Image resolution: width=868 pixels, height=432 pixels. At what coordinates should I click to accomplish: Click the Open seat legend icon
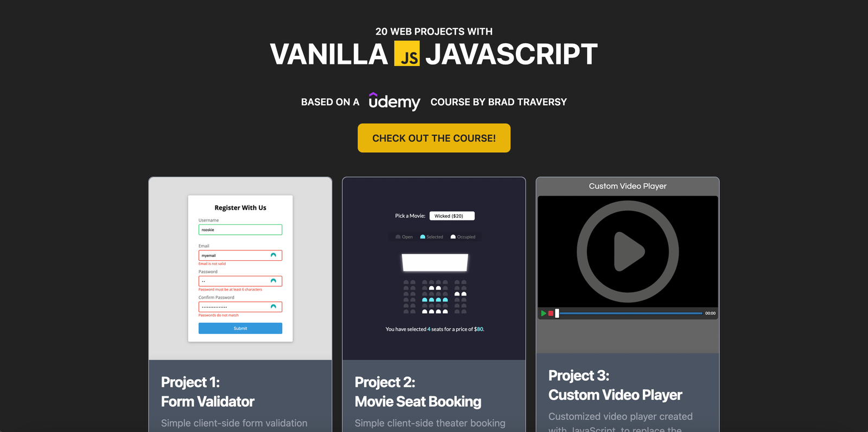click(x=398, y=237)
